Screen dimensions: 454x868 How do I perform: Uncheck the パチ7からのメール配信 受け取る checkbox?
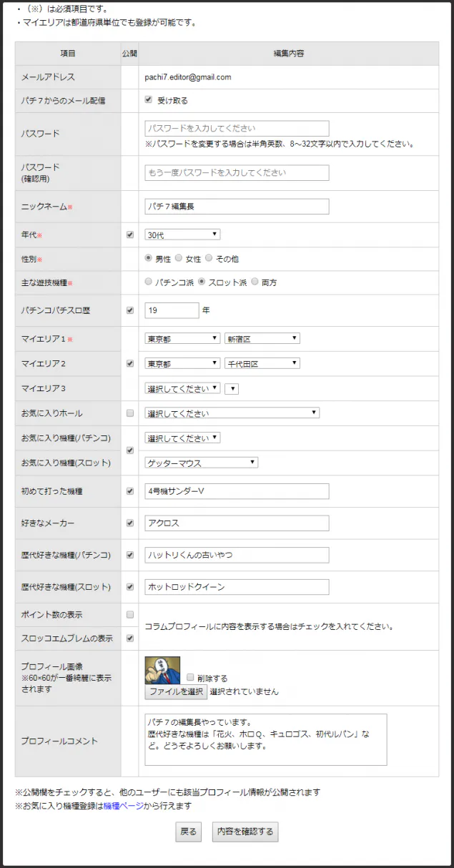149,100
